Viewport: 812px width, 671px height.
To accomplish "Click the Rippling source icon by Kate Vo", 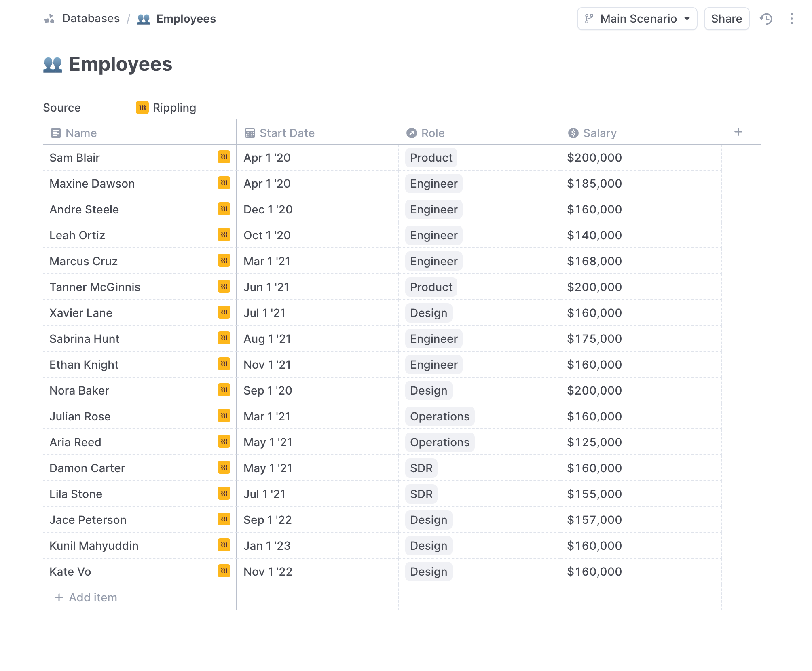I will coord(224,571).
